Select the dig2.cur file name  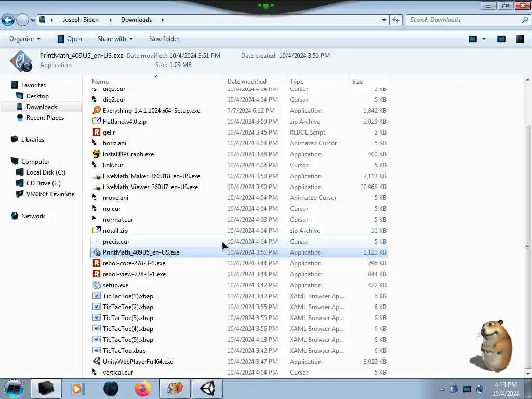click(114, 100)
